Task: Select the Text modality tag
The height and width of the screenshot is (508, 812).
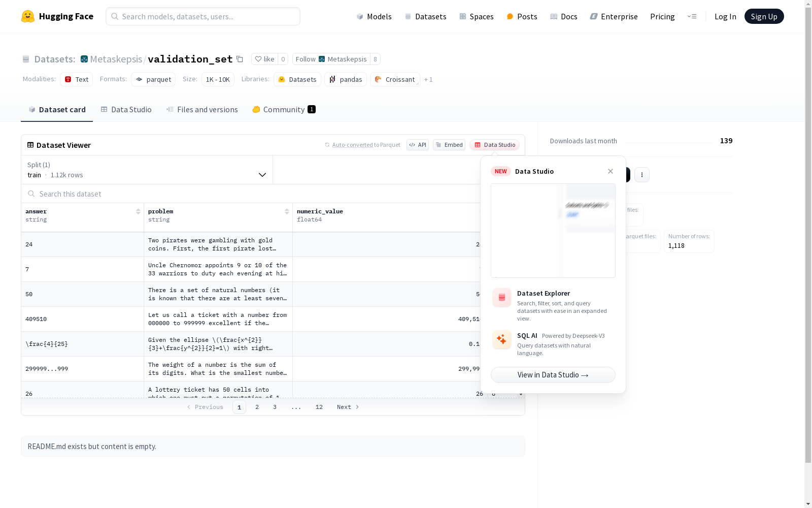Action: click(77, 79)
